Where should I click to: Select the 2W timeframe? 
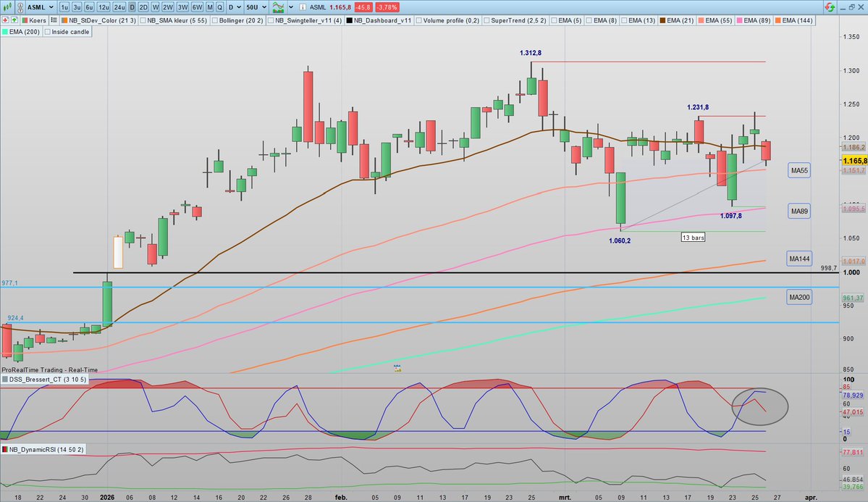tap(168, 7)
